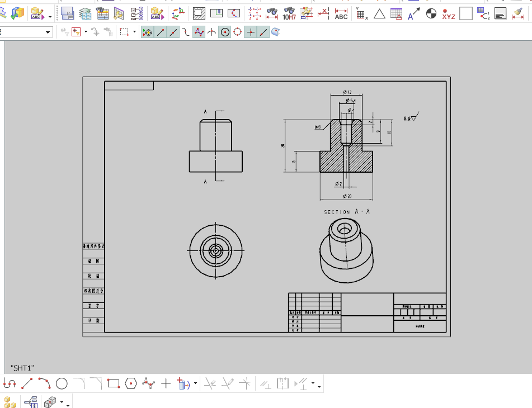Select the sketch Profile tool

[x=10, y=383]
